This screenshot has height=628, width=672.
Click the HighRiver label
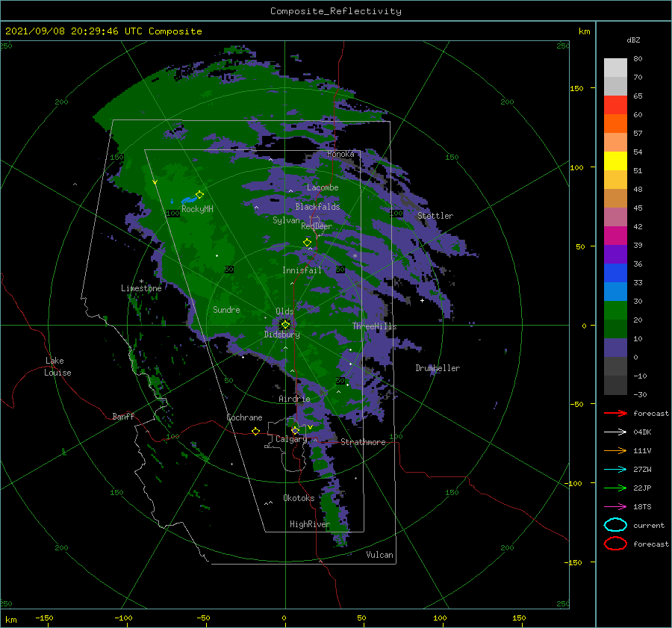click(x=310, y=524)
